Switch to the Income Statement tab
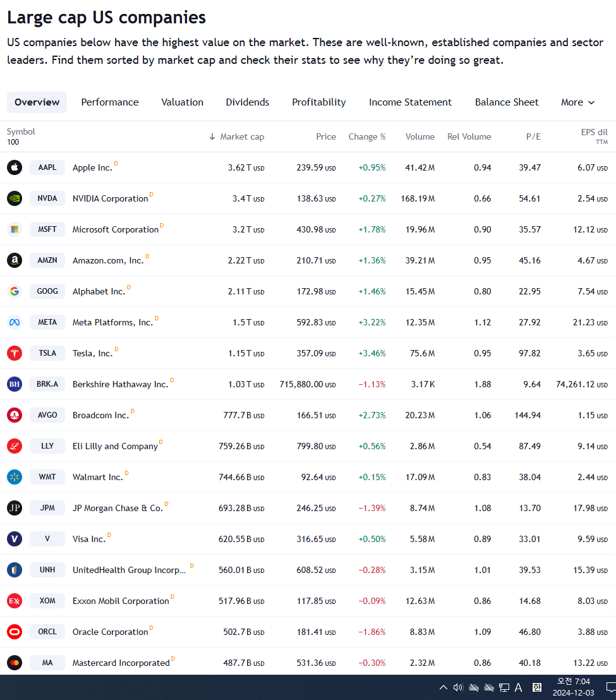This screenshot has height=700, width=616. click(x=410, y=102)
